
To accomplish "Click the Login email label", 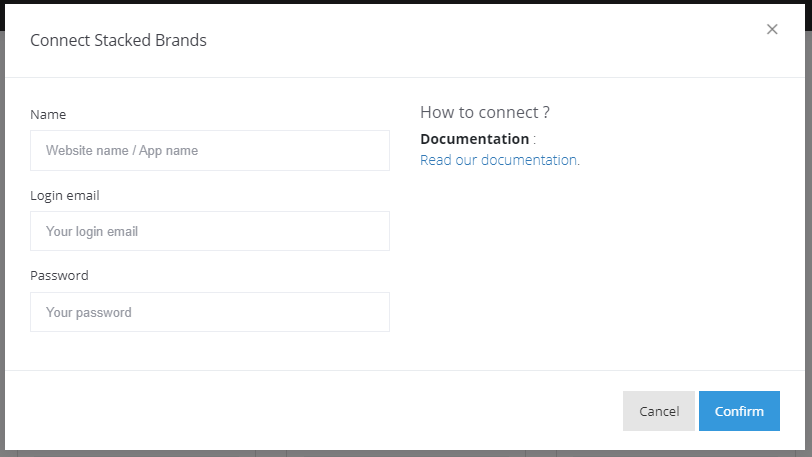I will pyautogui.click(x=65, y=196).
